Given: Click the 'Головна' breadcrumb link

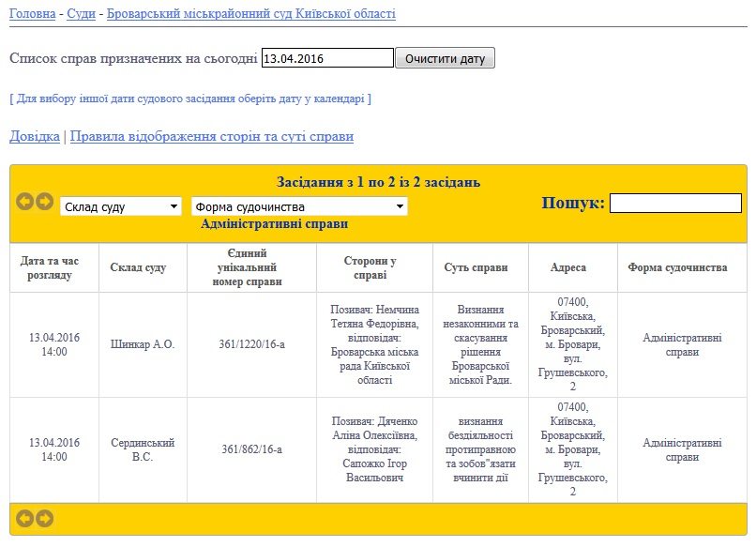Looking at the screenshot, I should coord(32,13).
